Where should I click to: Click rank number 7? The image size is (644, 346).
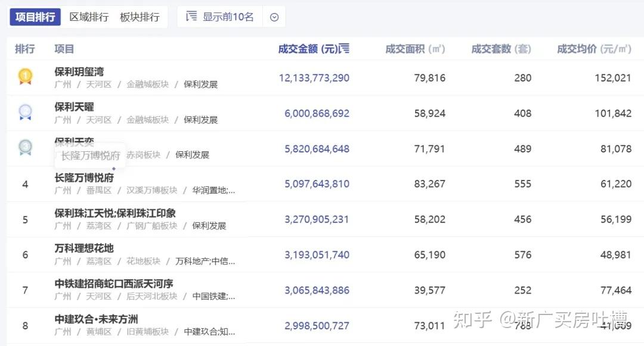click(x=25, y=290)
